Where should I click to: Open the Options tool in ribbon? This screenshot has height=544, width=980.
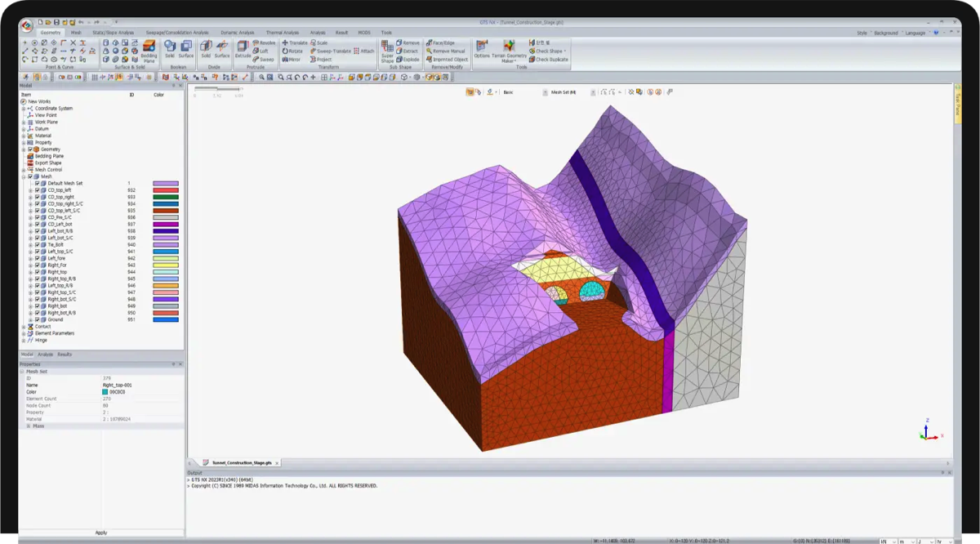(482, 49)
